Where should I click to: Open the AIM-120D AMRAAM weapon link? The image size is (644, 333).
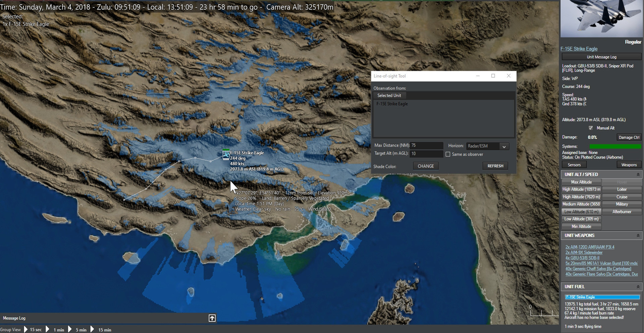point(590,247)
